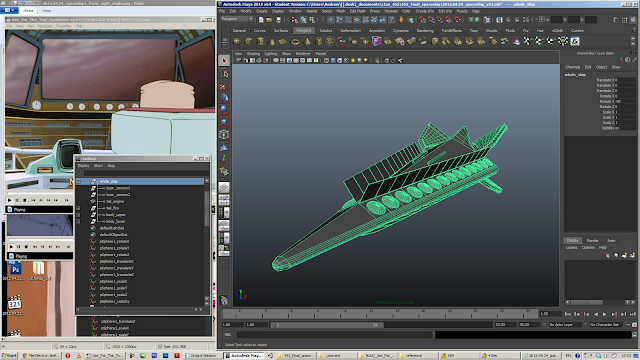
Task: Create a polygon cone from the shelf
Action: [271, 41]
